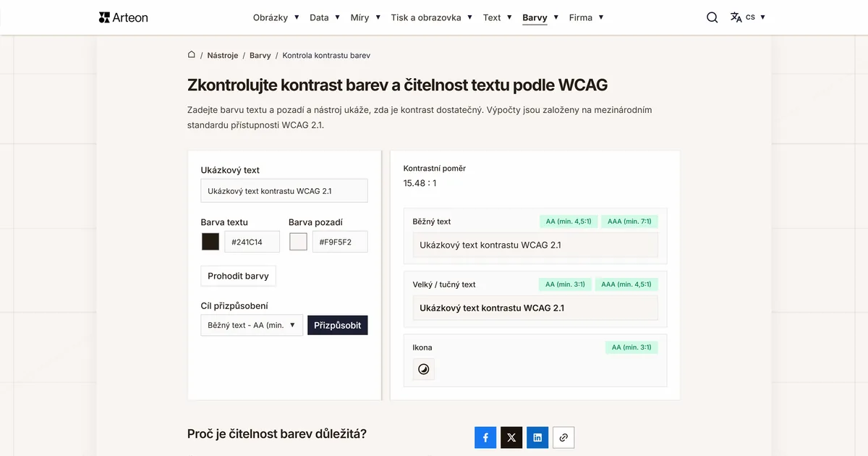
Task: Click the language translate icon
Action: 736,17
